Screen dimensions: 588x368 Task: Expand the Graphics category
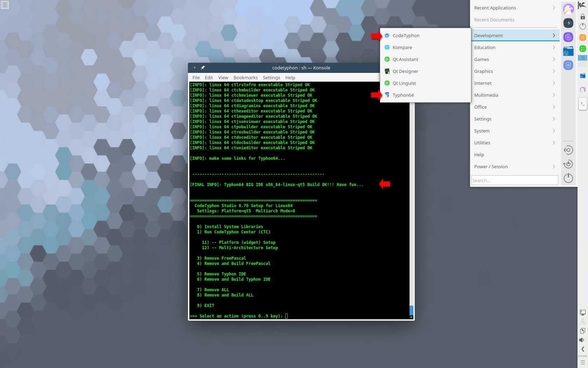tap(514, 71)
